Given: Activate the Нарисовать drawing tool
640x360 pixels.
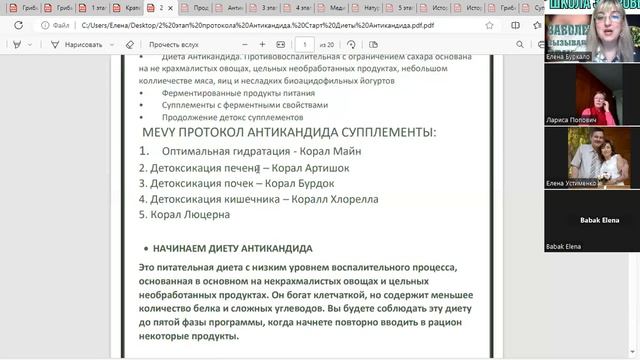Looking at the screenshot, I should (x=76, y=44).
